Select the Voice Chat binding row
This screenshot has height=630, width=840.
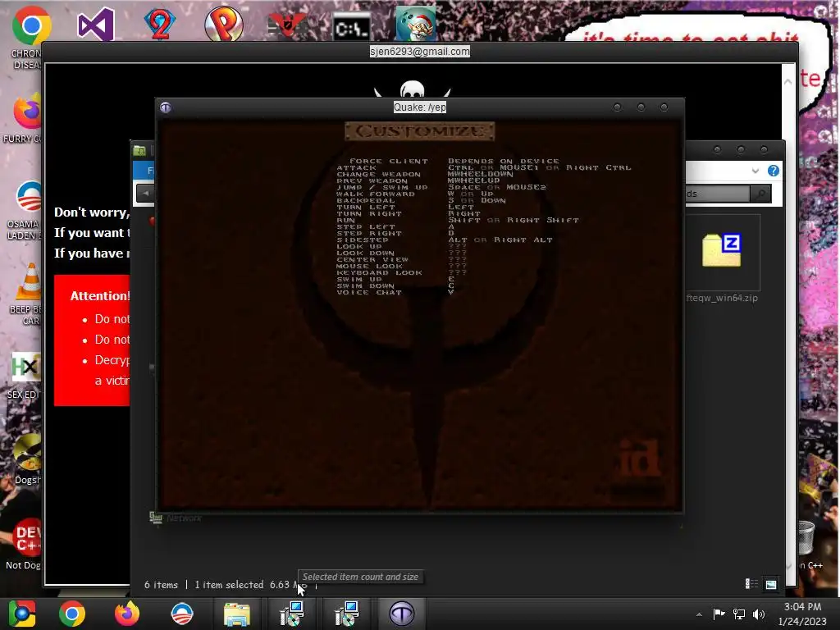[395, 293]
